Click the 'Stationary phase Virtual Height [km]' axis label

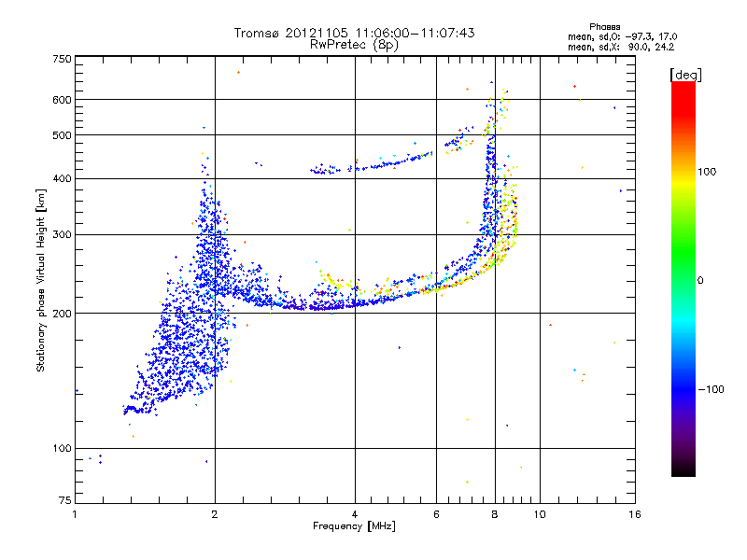click(41, 280)
